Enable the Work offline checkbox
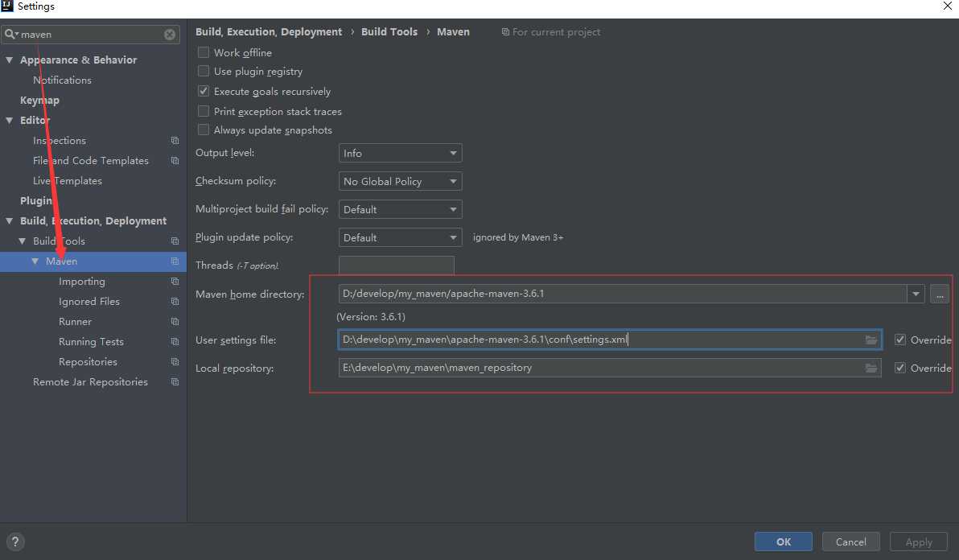 [204, 52]
